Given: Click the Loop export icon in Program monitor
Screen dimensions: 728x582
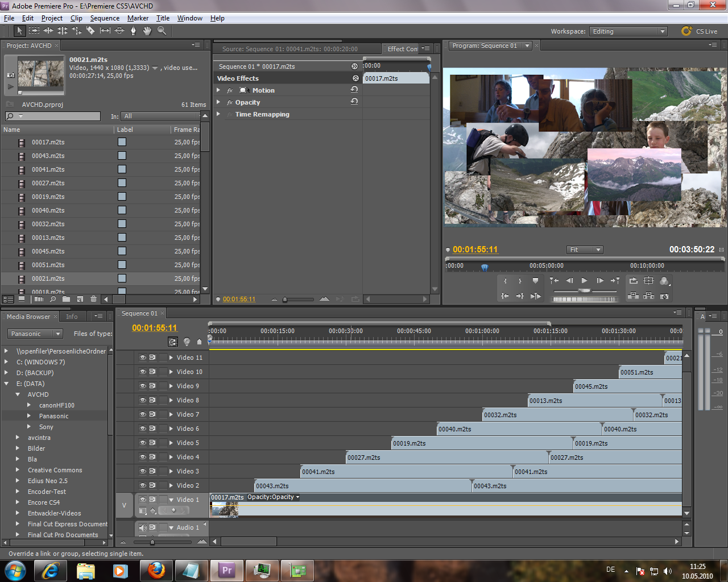Looking at the screenshot, I should [633, 281].
